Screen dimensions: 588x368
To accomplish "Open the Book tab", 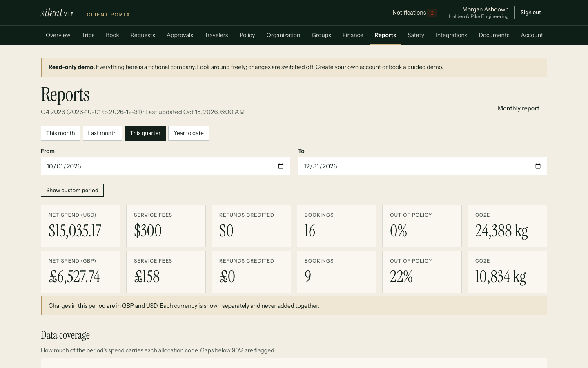I will point(112,35).
